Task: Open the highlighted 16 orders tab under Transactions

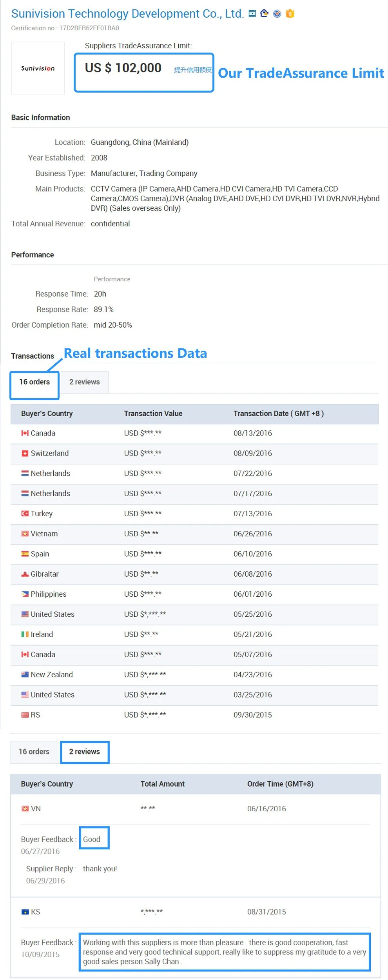Action: point(34,382)
